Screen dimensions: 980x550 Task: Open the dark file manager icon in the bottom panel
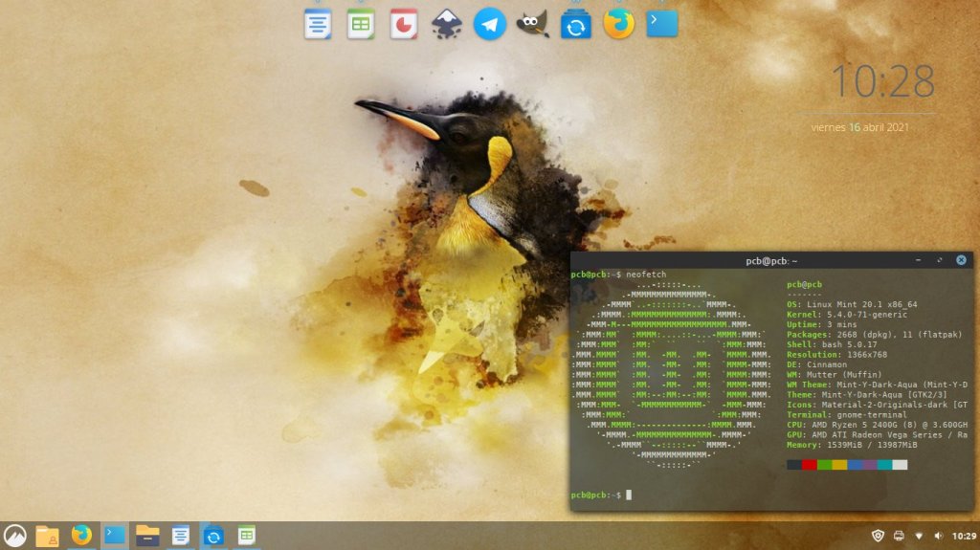(x=147, y=536)
